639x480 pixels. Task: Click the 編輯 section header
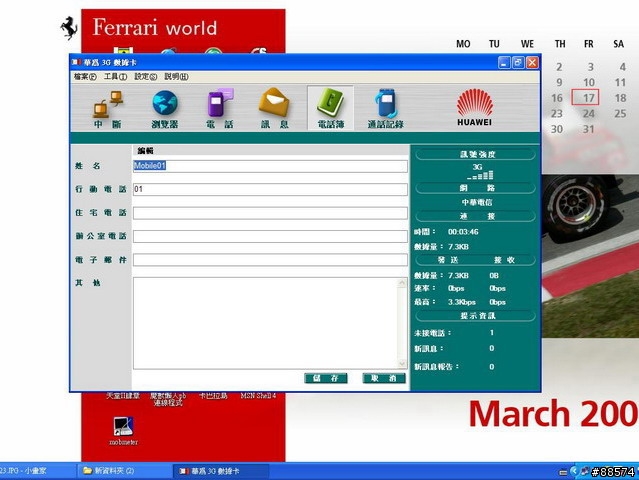[145, 151]
